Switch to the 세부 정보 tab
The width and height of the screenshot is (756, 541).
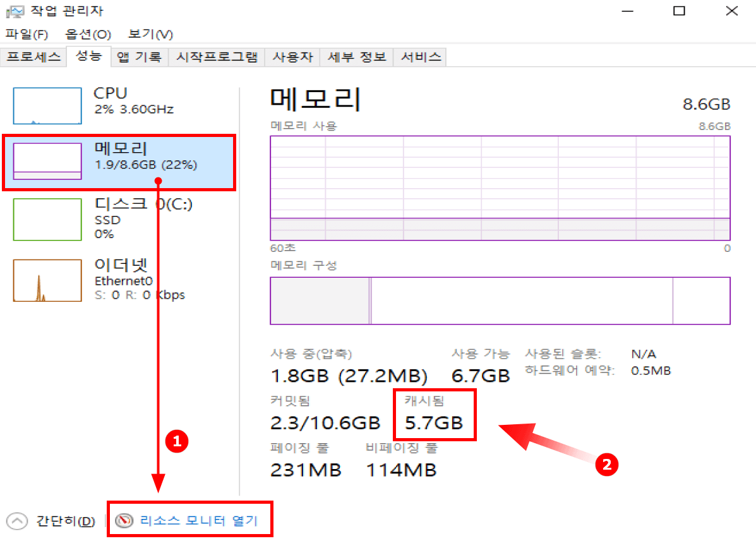point(357,57)
